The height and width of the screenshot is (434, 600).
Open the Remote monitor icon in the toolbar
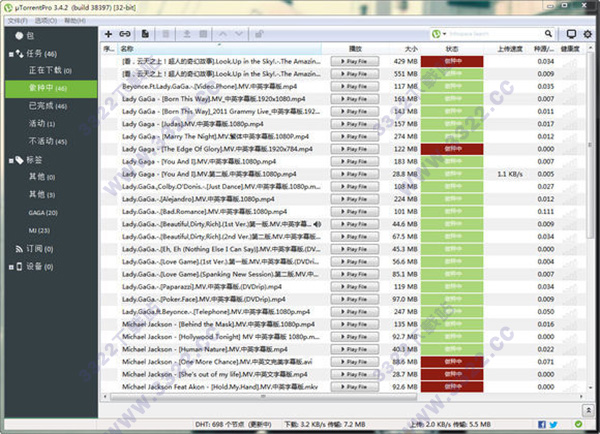pos(571,34)
